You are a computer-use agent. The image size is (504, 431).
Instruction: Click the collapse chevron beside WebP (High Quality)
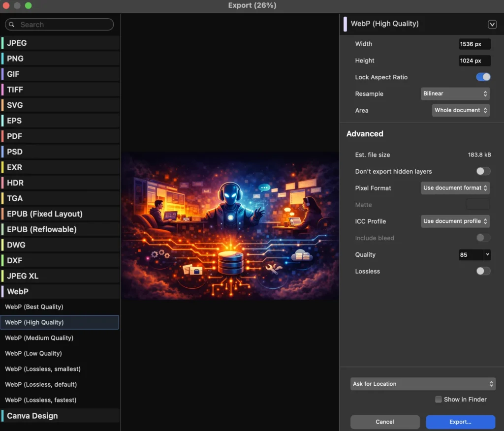pos(492,24)
